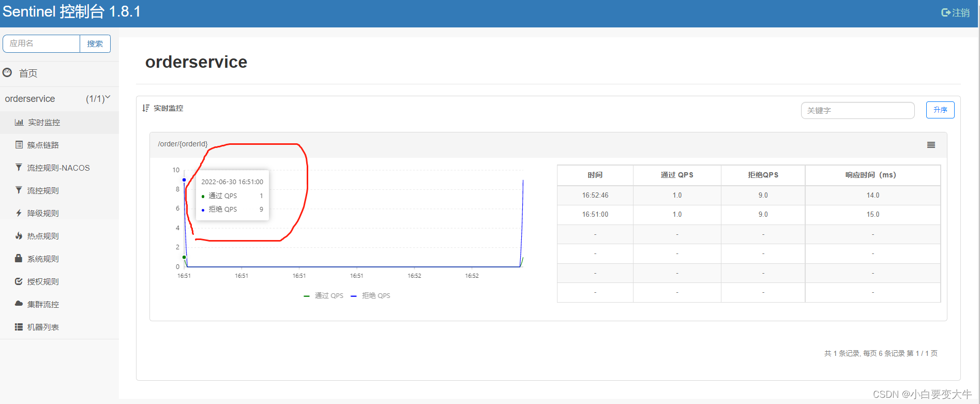Open the 簇点链路 menu item
980x404 pixels.
click(x=43, y=145)
